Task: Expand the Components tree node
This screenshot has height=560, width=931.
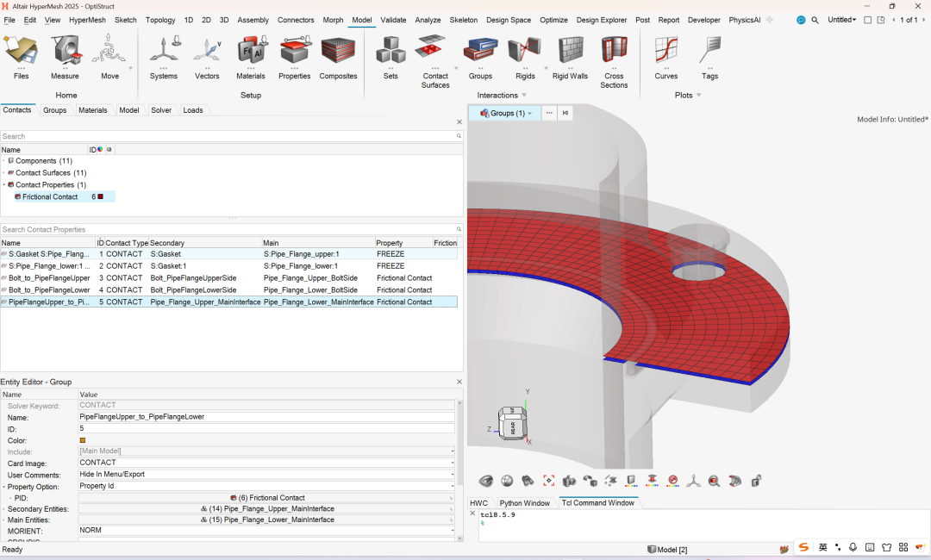Action: (3, 161)
